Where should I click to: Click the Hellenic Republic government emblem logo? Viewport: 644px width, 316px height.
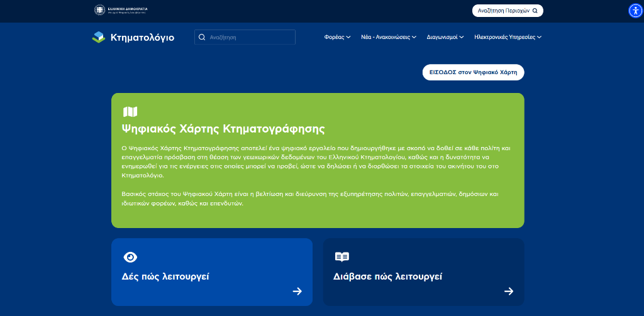click(x=100, y=10)
